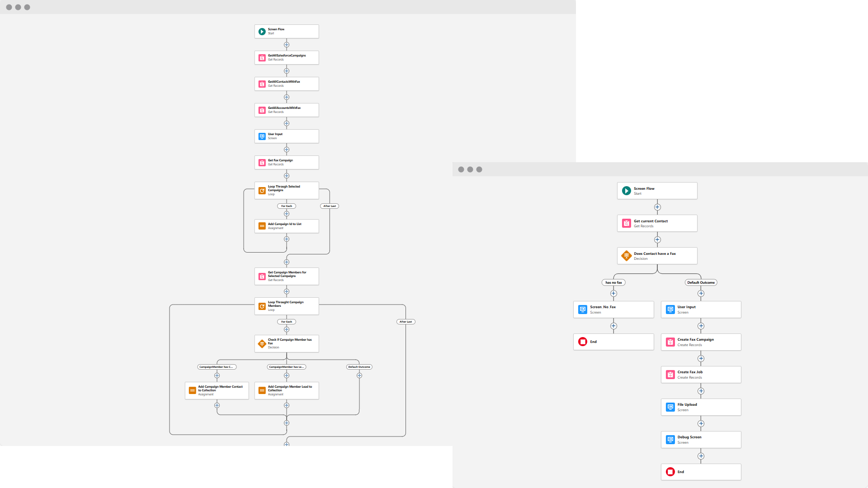Click the Get current Contact records icon

626,223
